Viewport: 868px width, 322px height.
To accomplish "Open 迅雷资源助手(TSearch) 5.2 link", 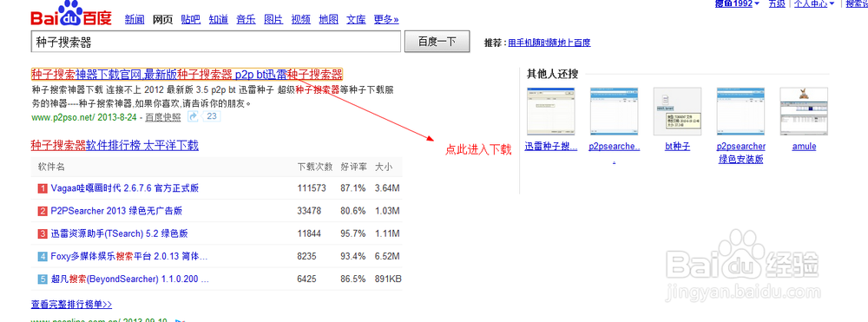I will [120, 233].
